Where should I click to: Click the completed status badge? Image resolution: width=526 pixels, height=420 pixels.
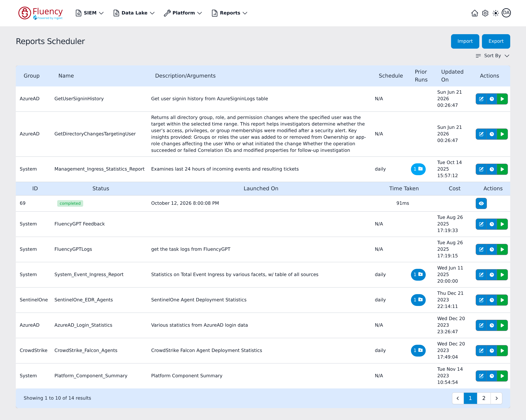(70, 203)
